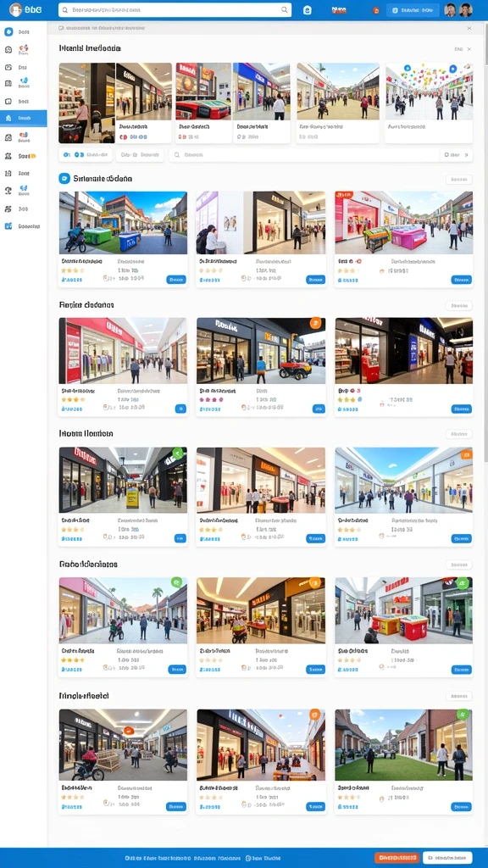Click the light-blue header button with an icon

(x=413, y=10)
